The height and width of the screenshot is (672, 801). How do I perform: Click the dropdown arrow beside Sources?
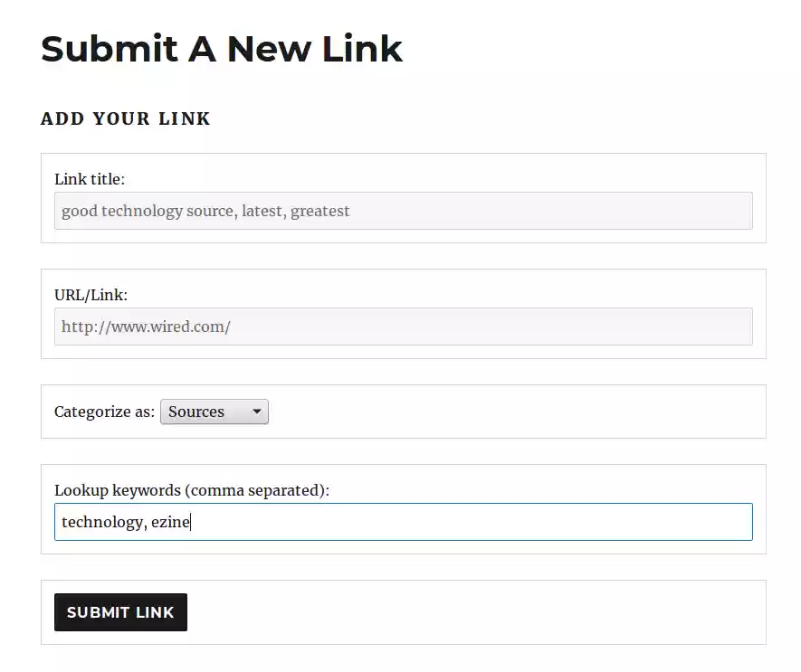(257, 412)
